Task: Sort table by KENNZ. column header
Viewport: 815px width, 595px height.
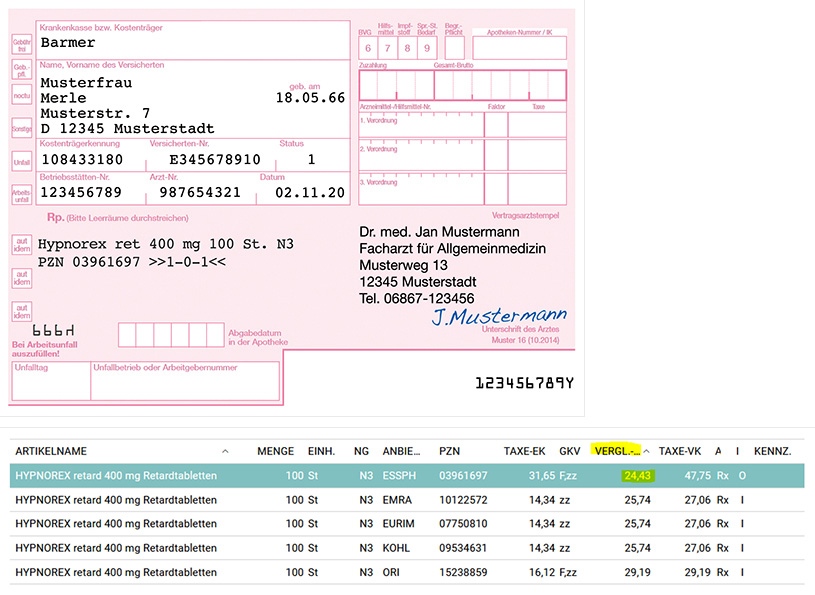Action: point(772,451)
